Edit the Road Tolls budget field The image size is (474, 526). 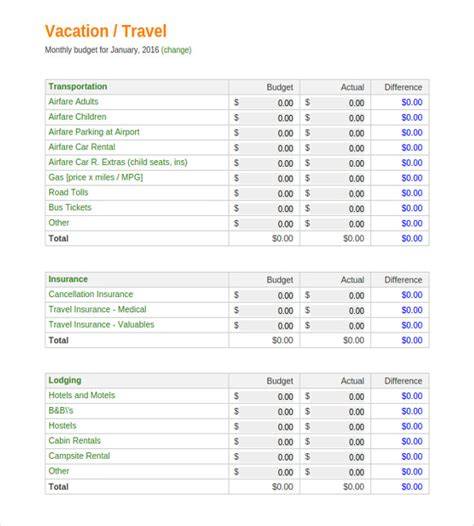pyautogui.click(x=267, y=193)
